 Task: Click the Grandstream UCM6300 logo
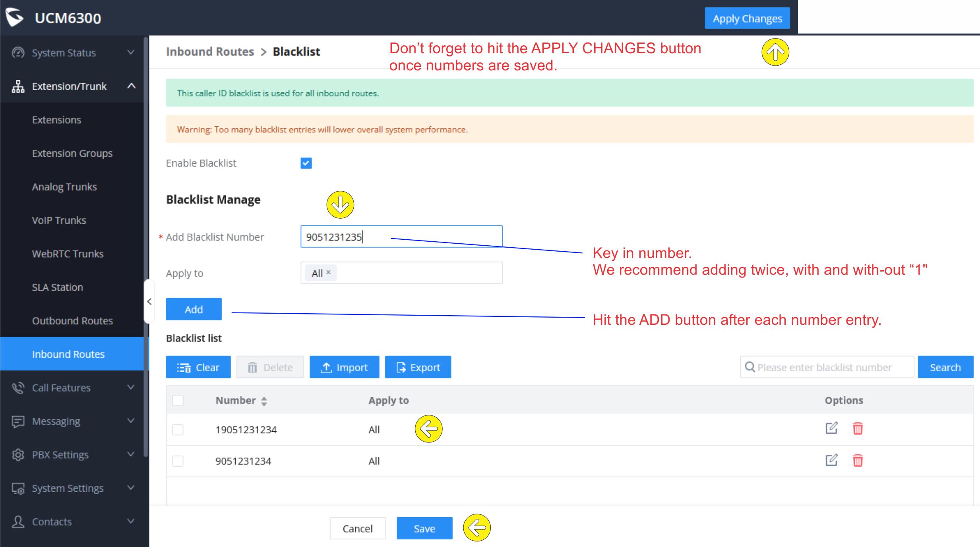(x=15, y=18)
